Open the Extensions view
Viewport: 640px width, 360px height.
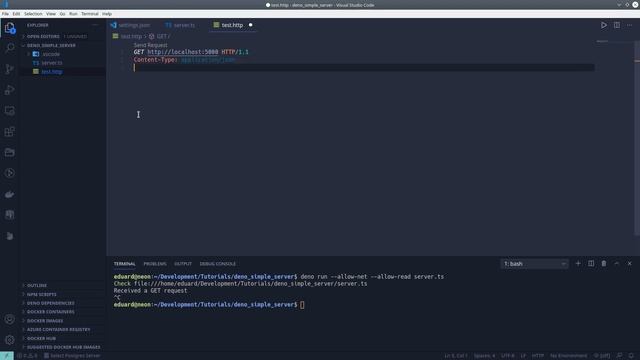click(9, 131)
